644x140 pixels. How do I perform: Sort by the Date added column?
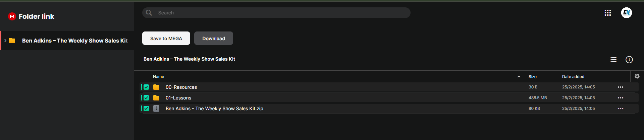573,77
